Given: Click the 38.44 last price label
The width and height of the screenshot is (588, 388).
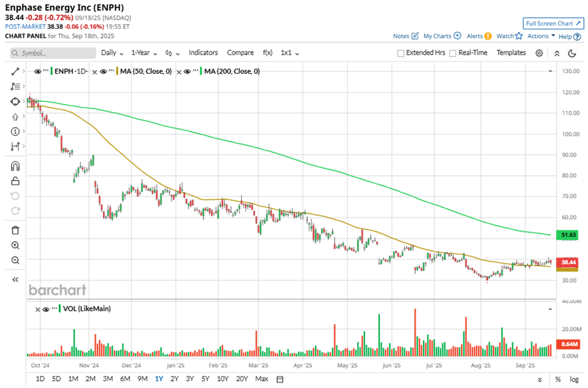Looking at the screenshot, I should tap(567, 262).
